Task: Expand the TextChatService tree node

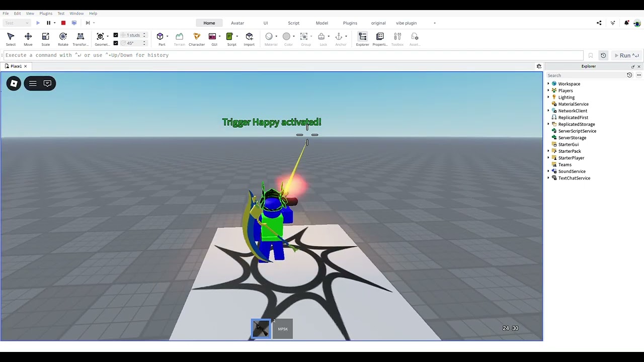Action: (x=548, y=178)
